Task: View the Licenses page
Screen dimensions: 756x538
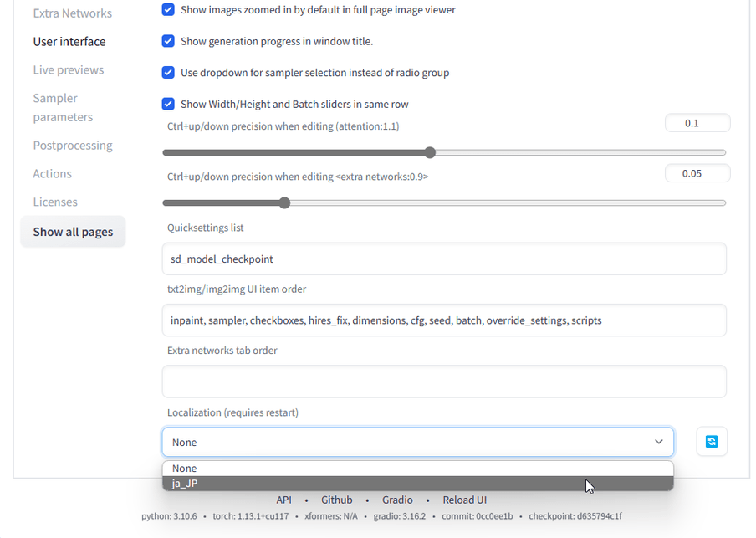Action: click(55, 202)
